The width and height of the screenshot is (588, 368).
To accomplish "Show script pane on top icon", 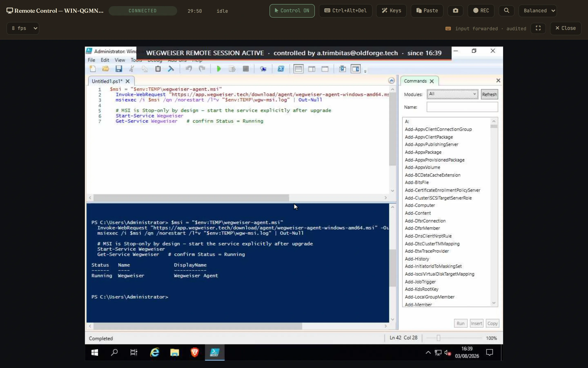I will pos(298,69).
